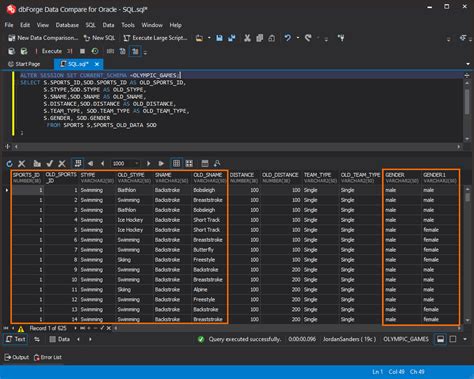Switch to card view icon

(189, 164)
